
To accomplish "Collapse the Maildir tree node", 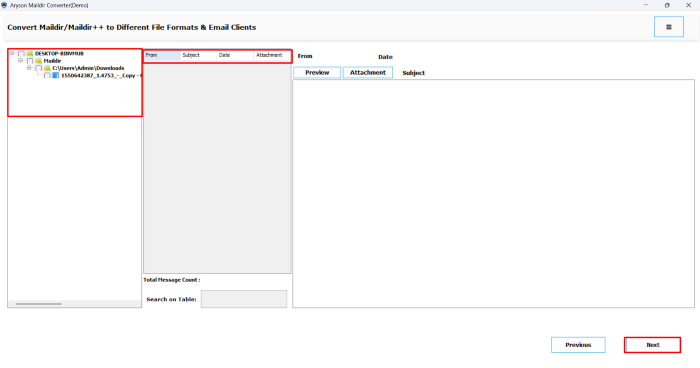I will (x=21, y=60).
